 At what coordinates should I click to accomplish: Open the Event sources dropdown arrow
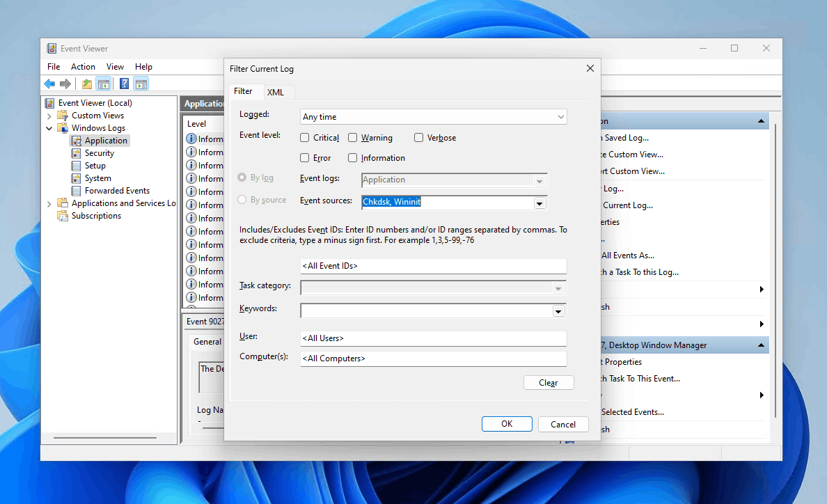coord(539,203)
